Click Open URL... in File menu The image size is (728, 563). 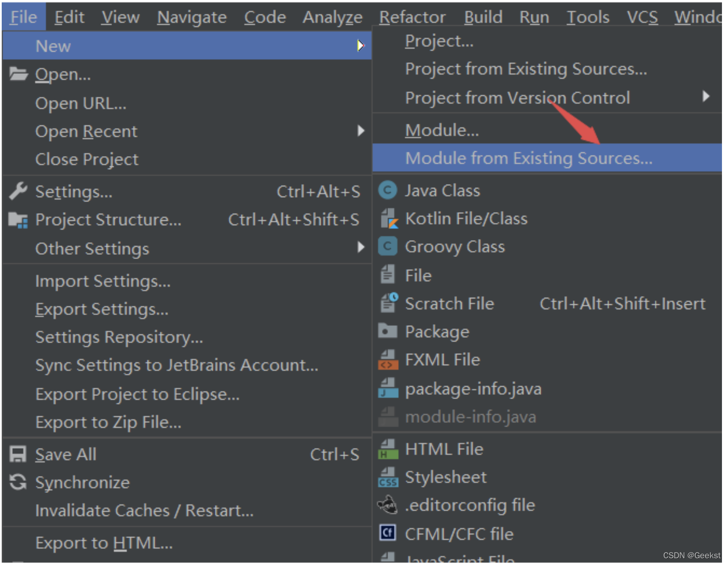pyautogui.click(x=187, y=103)
